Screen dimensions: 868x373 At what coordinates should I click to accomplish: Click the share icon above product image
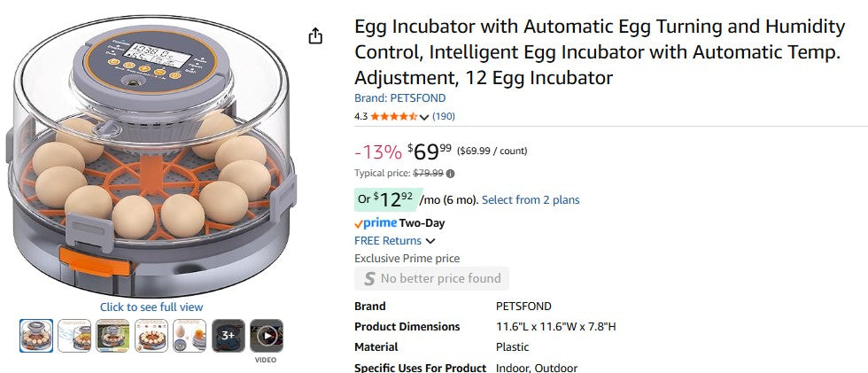[315, 35]
